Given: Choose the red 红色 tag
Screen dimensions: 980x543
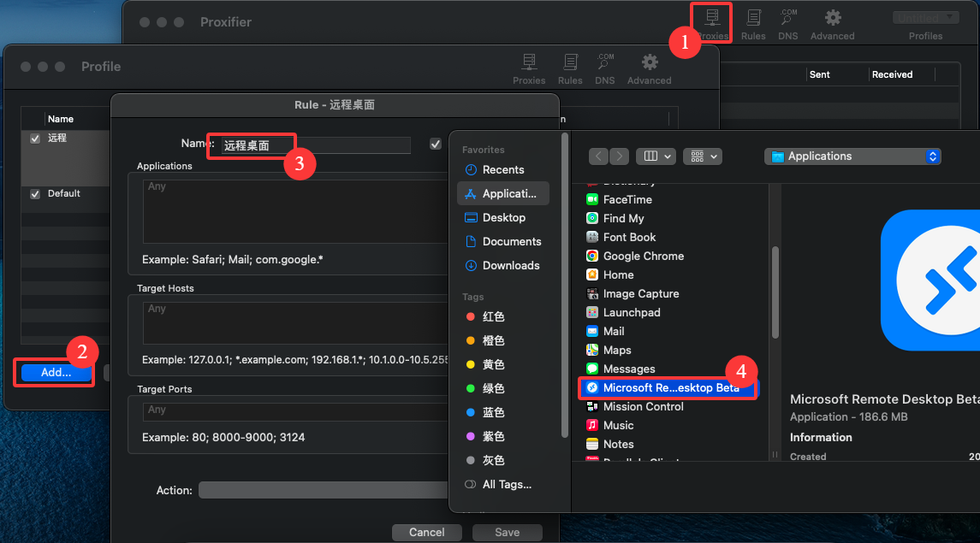Looking at the screenshot, I should [x=493, y=316].
